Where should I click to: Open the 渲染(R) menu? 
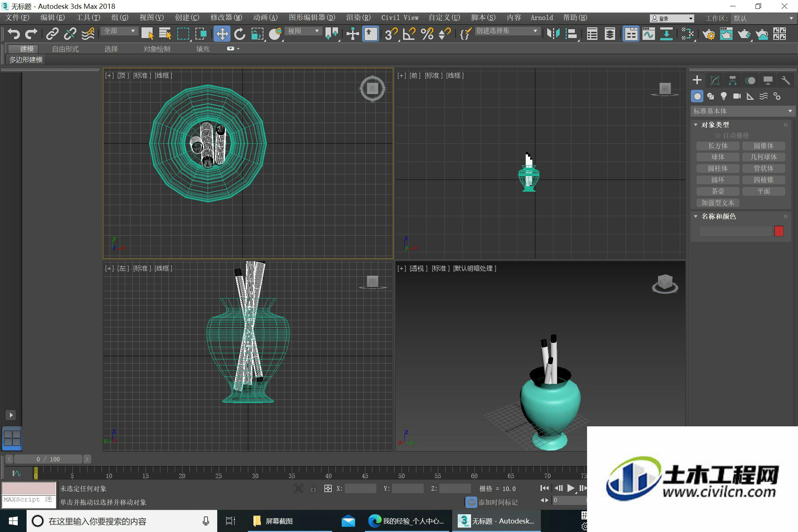[x=358, y=18]
